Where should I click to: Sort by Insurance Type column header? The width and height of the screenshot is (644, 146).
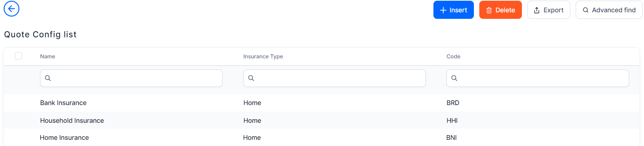click(x=263, y=57)
